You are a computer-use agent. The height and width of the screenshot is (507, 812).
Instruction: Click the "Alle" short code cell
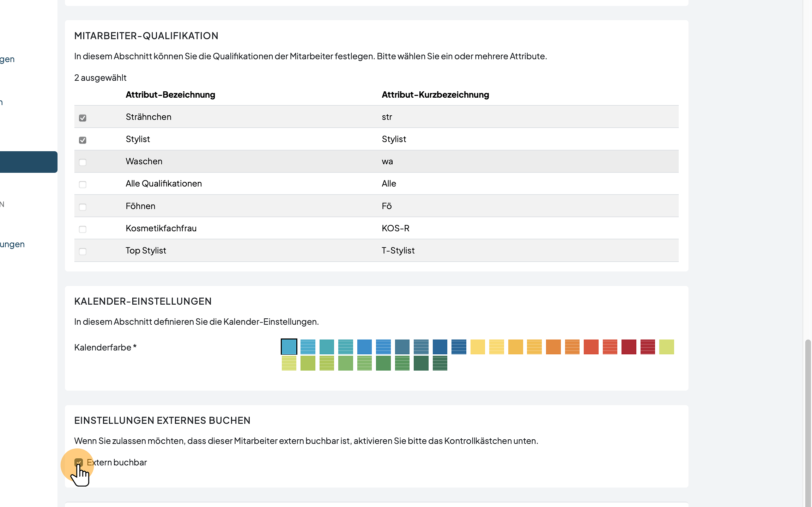[389, 183]
